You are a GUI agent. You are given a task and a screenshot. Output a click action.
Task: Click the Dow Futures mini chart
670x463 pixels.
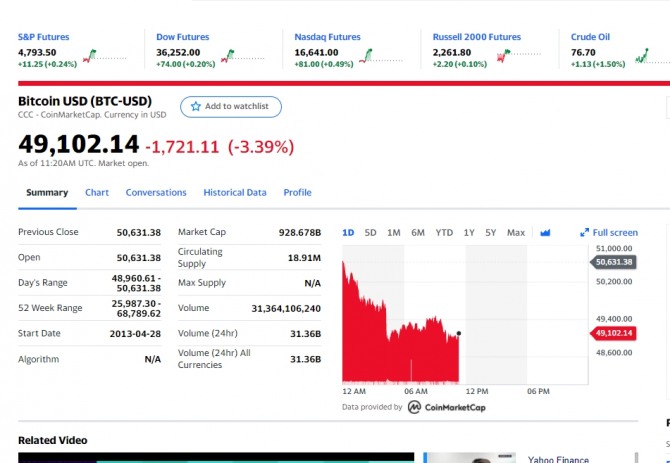(x=243, y=56)
